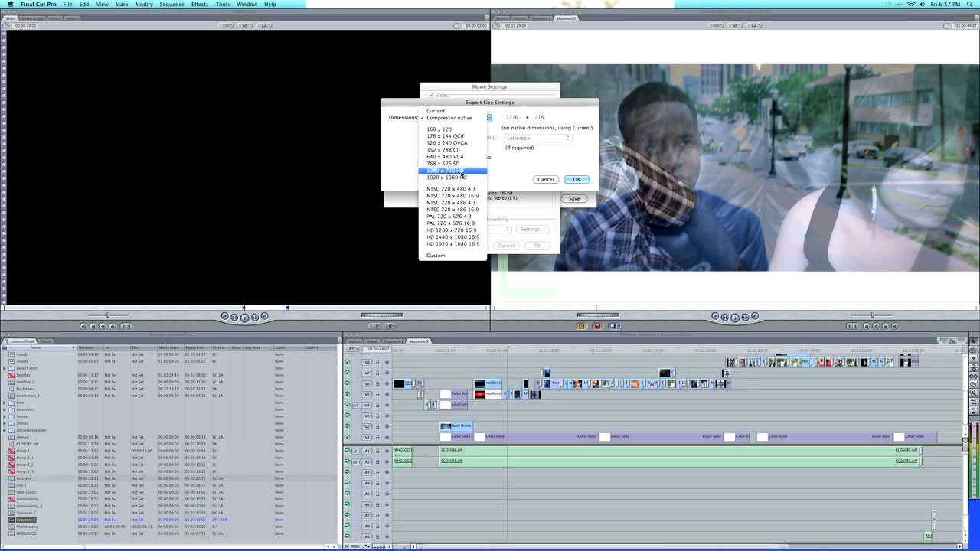This screenshot has height=551, width=980.
Task: Toggle visibility of video track V6
Action: 347,383
